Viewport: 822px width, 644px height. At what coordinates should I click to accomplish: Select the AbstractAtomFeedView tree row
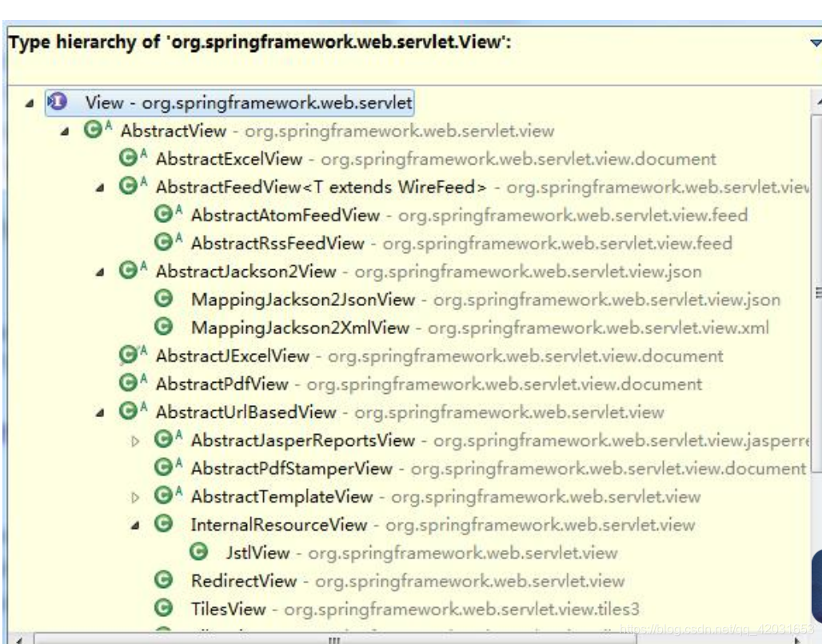[451, 215]
